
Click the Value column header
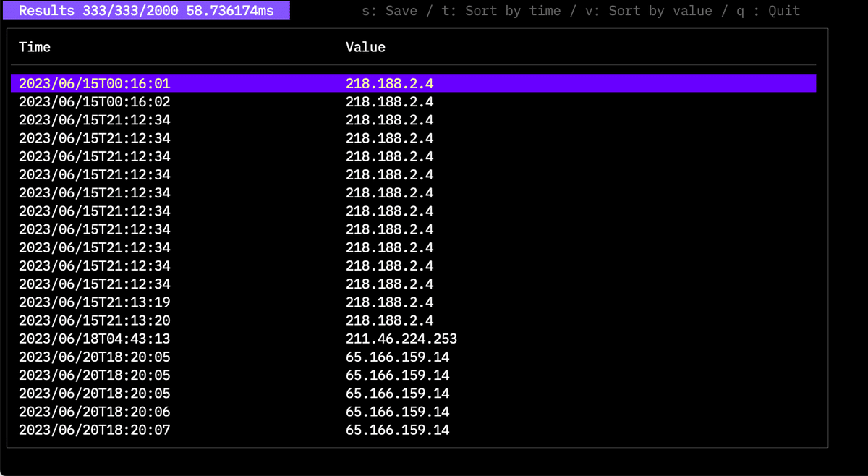pyautogui.click(x=365, y=47)
